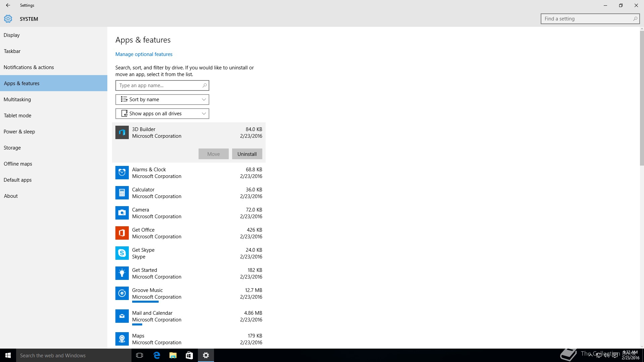
Task: Click the Get Office app icon
Action: pos(122,233)
